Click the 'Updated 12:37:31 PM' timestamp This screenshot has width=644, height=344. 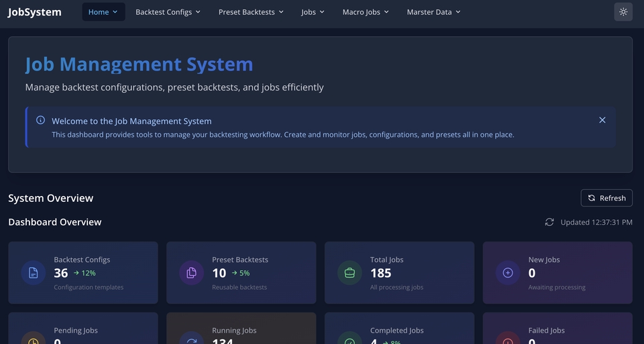click(596, 222)
